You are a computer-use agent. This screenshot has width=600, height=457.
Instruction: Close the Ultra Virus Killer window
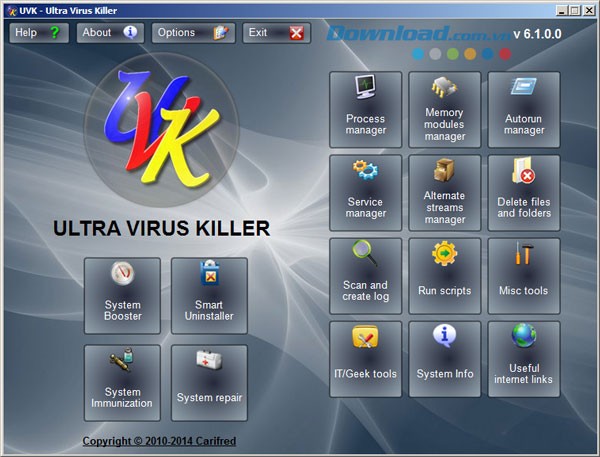[x=589, y=11]
